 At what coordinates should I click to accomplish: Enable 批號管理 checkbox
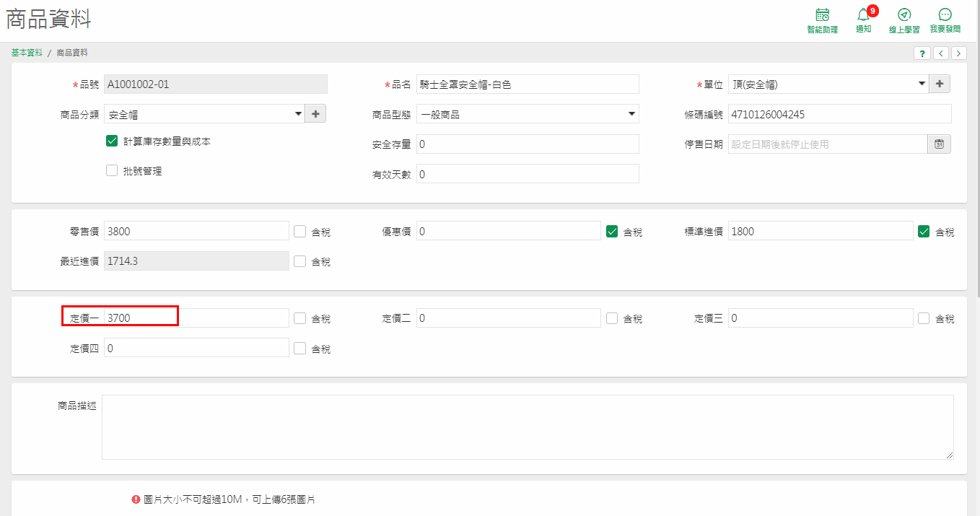click(112, 171)
